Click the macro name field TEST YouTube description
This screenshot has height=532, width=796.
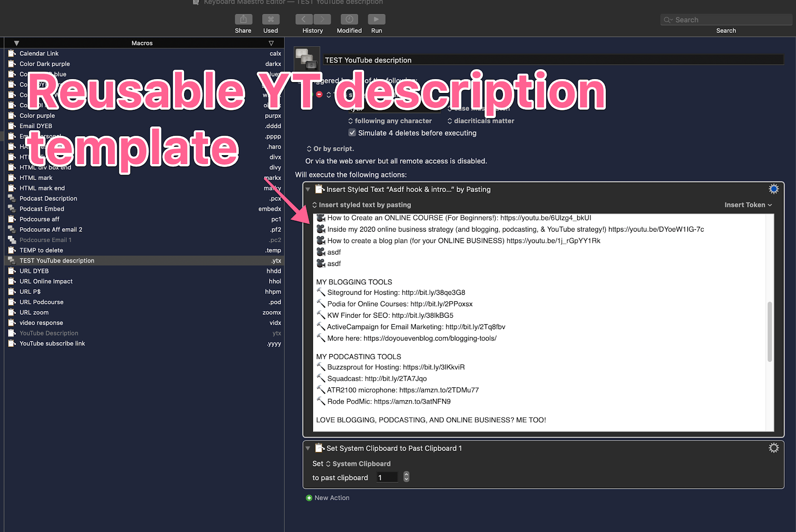click(x=553, y=60)
